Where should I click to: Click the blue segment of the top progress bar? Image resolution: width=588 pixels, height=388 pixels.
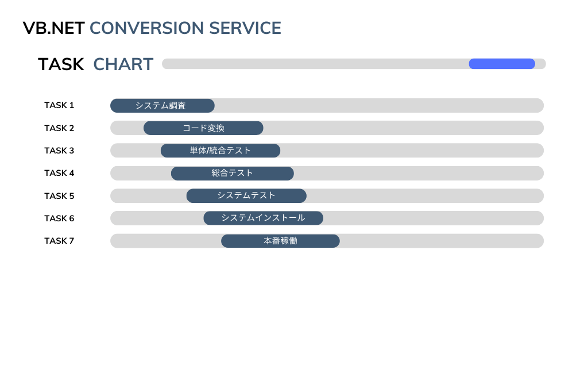tap(502, 64)
